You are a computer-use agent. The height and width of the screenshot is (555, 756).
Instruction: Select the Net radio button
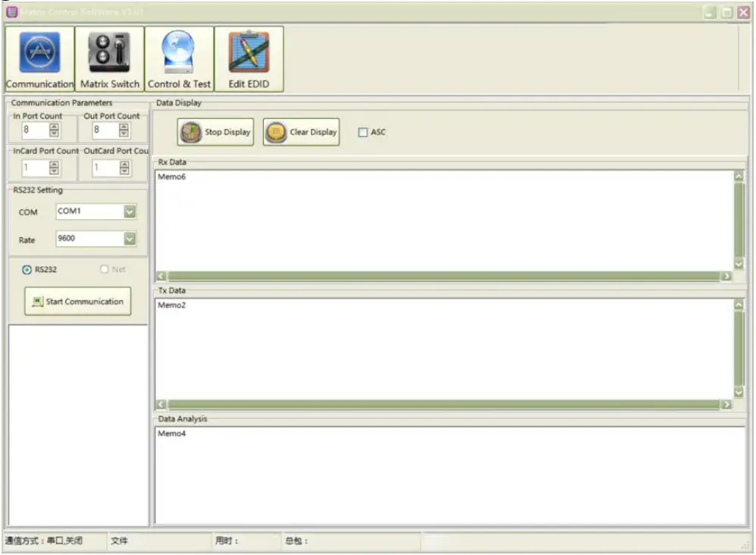[x=104, y=269]
